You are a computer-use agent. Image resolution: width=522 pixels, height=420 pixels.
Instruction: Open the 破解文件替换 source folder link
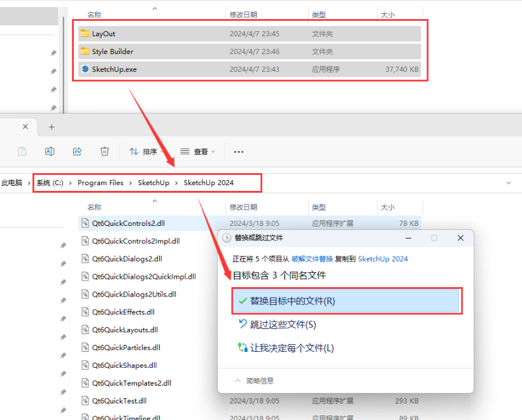(313, 259)
